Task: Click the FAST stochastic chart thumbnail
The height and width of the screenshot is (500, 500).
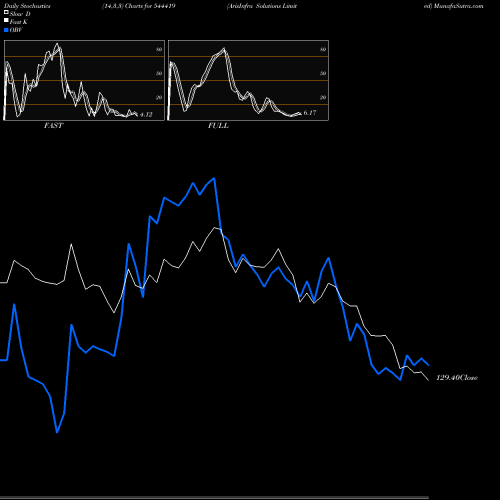Action: tap(84, 80)
